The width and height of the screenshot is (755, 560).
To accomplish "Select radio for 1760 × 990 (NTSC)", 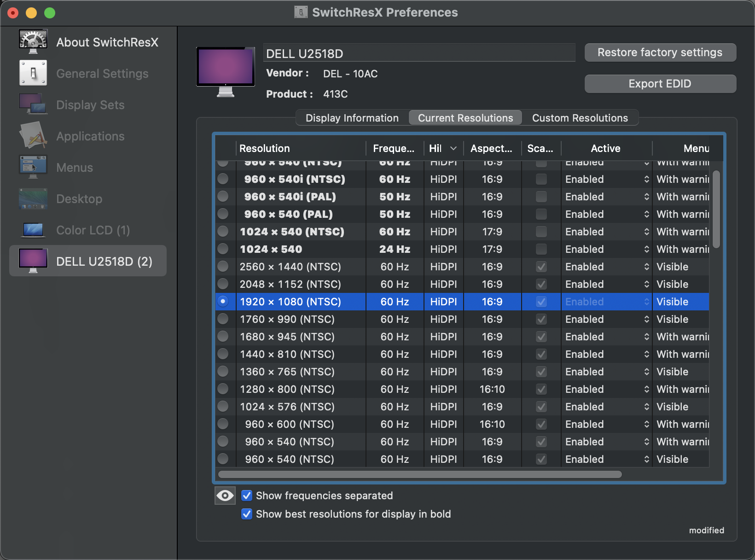I will 223,319.
